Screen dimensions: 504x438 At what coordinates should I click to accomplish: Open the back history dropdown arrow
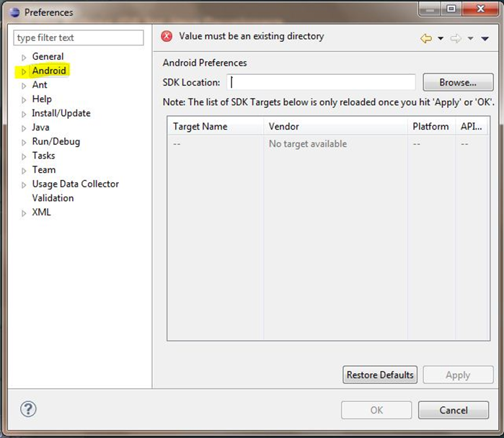pos(441,38)
